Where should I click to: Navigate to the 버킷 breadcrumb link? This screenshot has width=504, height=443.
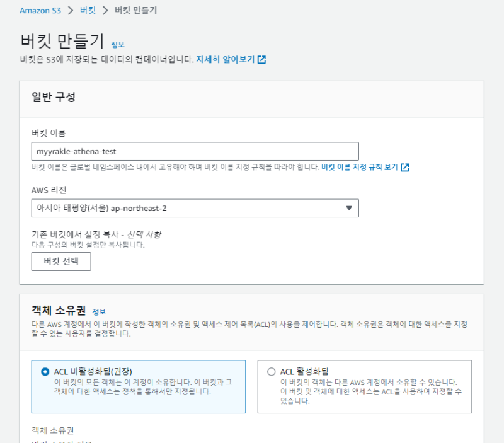point(88,11)
